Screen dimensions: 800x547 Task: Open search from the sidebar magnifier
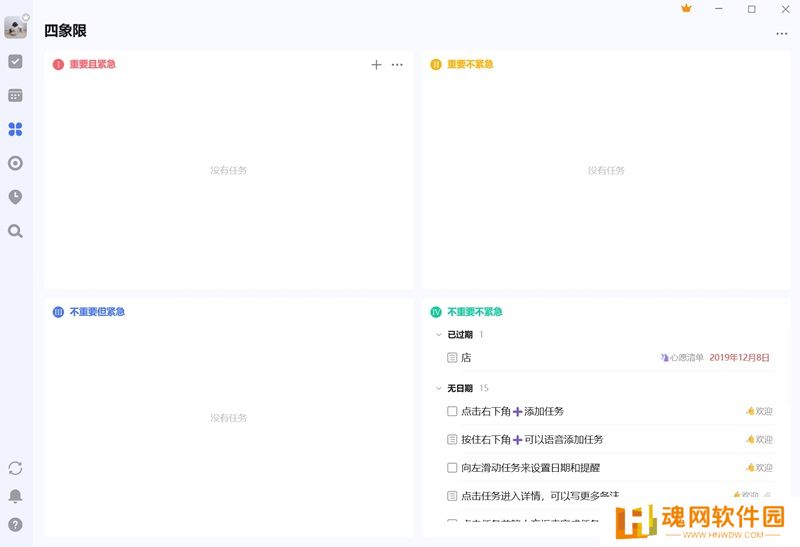tap(15, 231)
